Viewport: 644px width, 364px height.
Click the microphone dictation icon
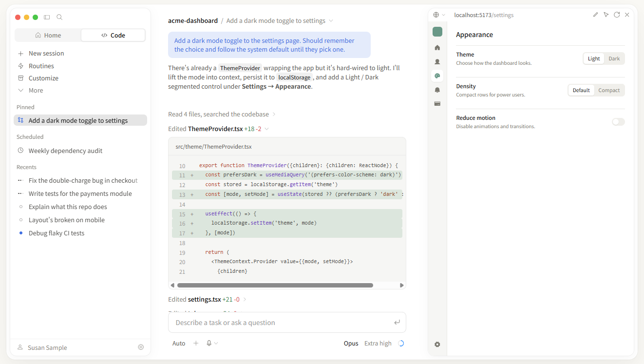click(x=209, y=343)
